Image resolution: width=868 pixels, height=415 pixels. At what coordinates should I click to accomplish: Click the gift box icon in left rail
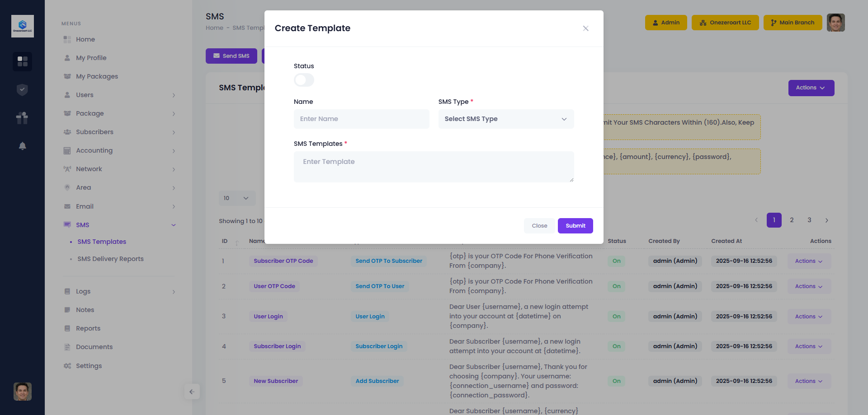pyautogui.click(x=22, y=118)
